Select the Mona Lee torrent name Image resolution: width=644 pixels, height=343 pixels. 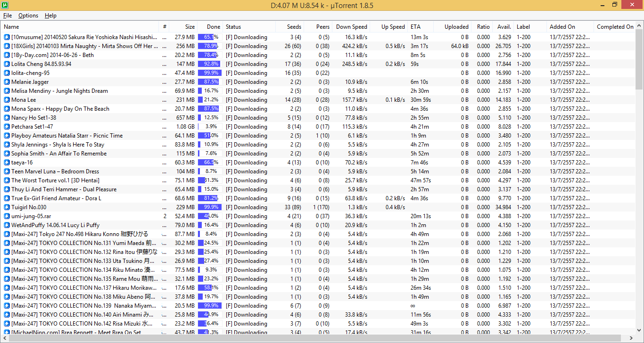tap(24, 100)
